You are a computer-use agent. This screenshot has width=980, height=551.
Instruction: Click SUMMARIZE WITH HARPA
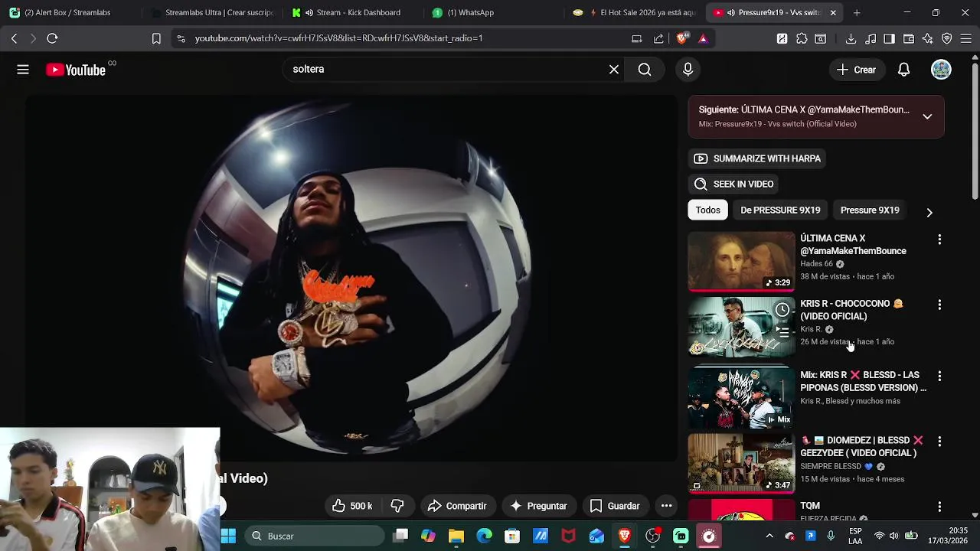[x=757, y=158]
